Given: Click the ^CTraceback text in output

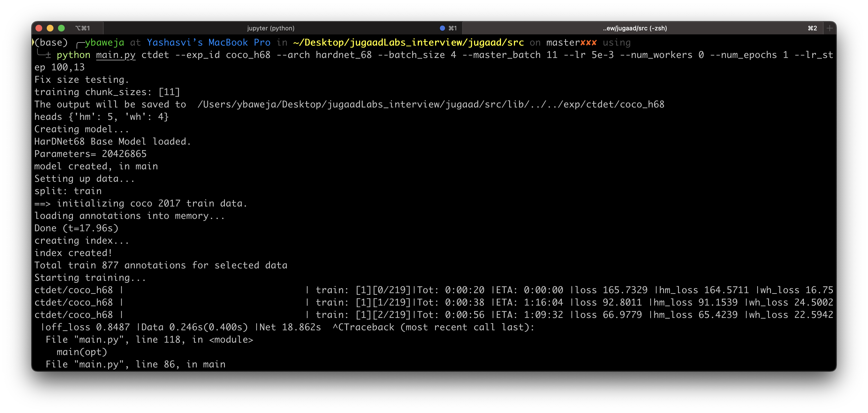Looking at the screenshot, I should (363, 327).
